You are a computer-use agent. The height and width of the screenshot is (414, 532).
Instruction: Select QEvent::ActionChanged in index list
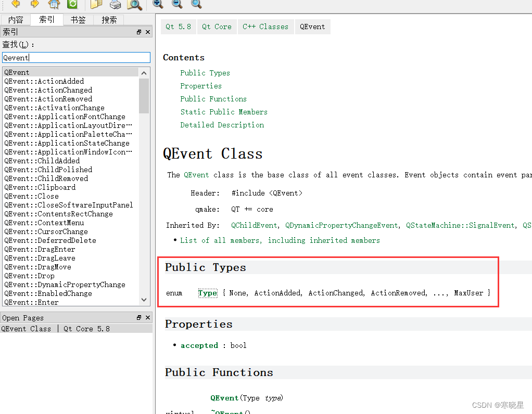click(71, 90)
